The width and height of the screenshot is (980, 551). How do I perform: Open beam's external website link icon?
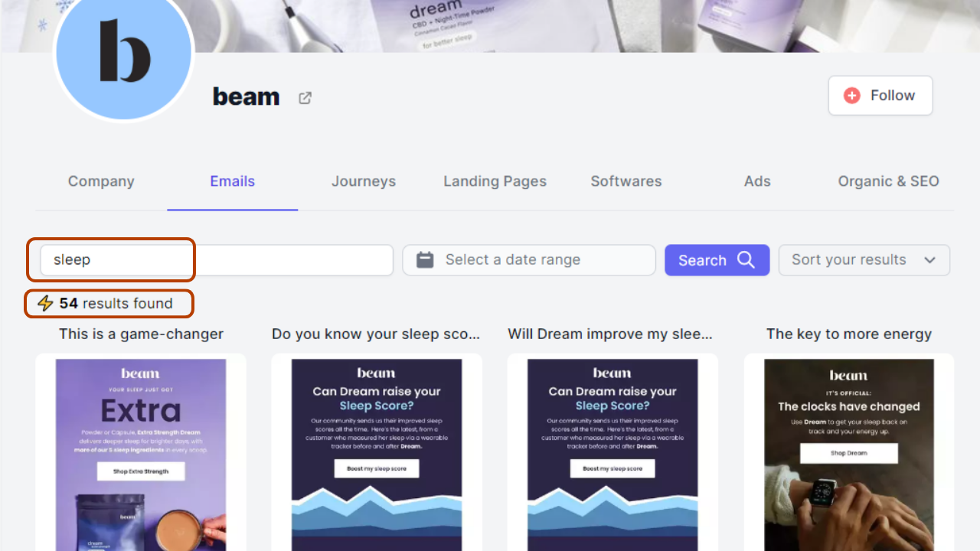tap(305, 97)
